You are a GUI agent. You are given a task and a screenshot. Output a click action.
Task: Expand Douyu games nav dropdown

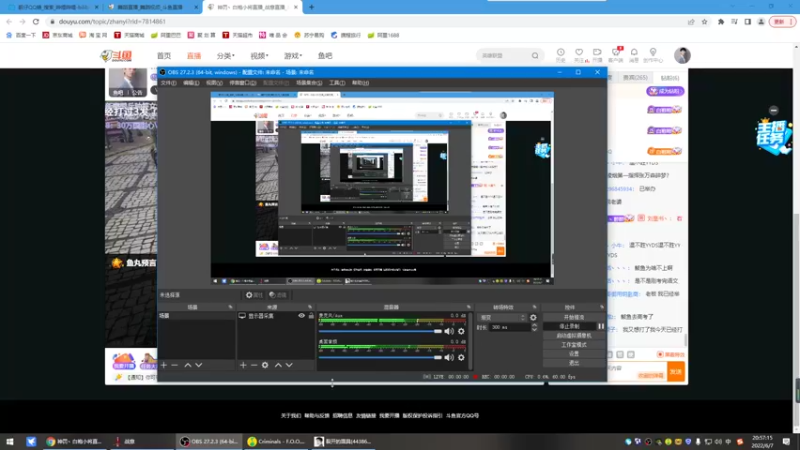(293, 56)
